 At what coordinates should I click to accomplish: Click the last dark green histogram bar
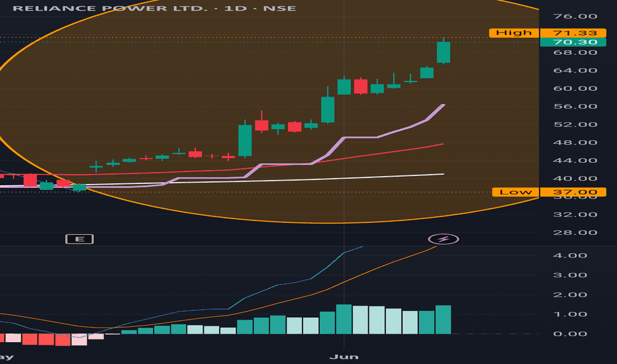pyautogui.click(x=444, y=320)
